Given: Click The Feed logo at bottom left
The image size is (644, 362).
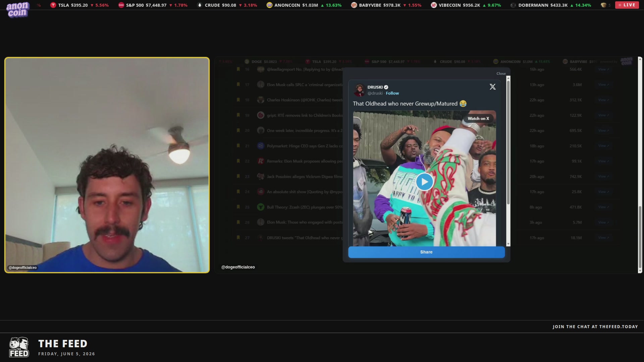Looking at the screenshot, I should pos(19,347).
